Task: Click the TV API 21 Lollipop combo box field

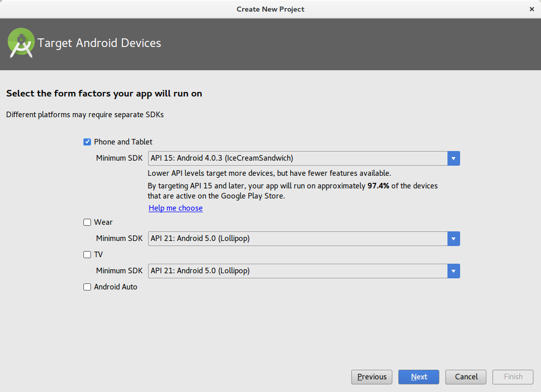Action: (x=304, y=271)
